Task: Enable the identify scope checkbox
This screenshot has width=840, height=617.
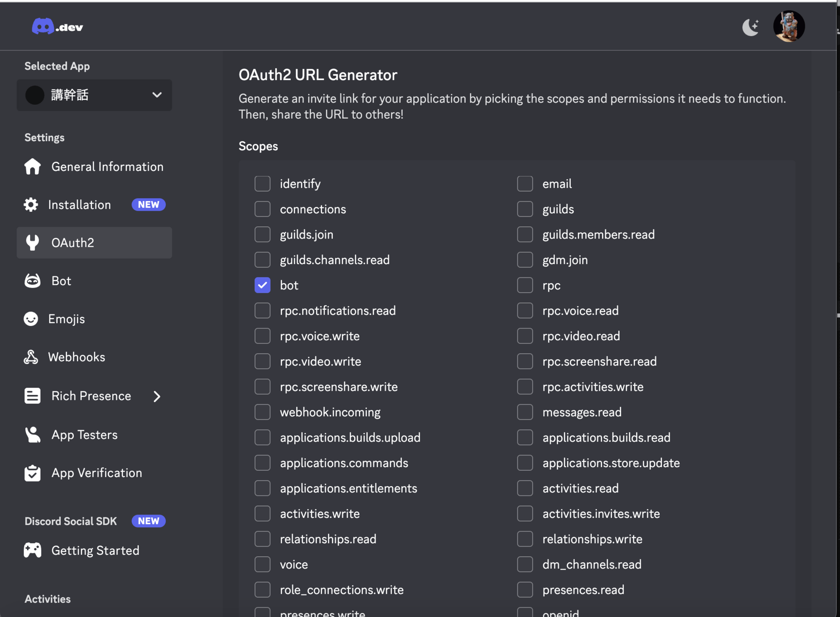Action: (x=262, y=184)
